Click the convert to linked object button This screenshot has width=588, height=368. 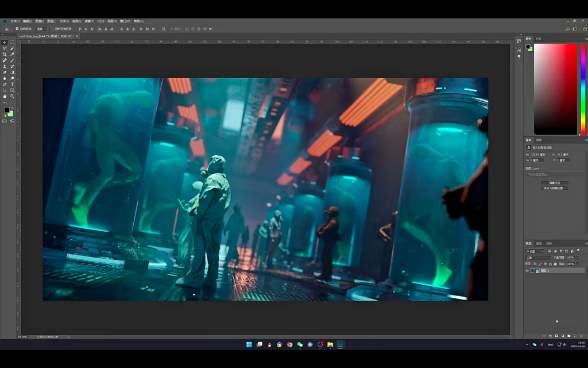[555, 188]
